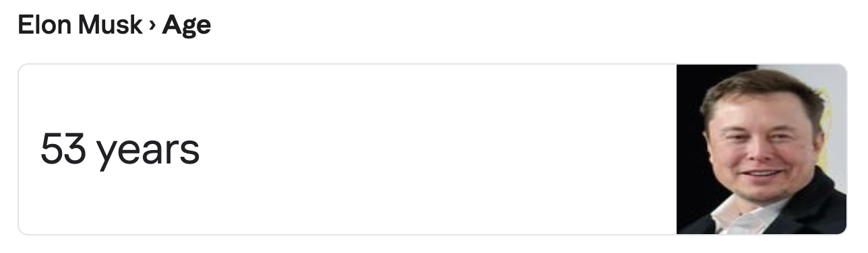868x253 pixels.
Task: Open the portrait thumbnail in the card
Action: point(762,149)
